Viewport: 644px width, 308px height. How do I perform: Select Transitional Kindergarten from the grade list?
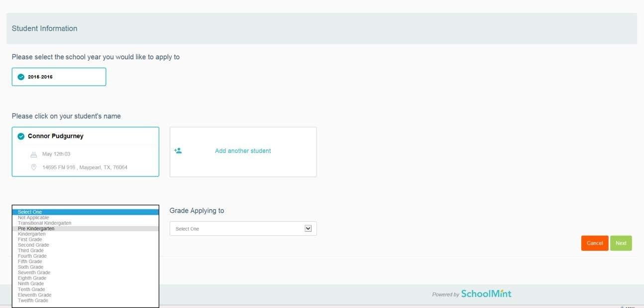tap(44, 223)
